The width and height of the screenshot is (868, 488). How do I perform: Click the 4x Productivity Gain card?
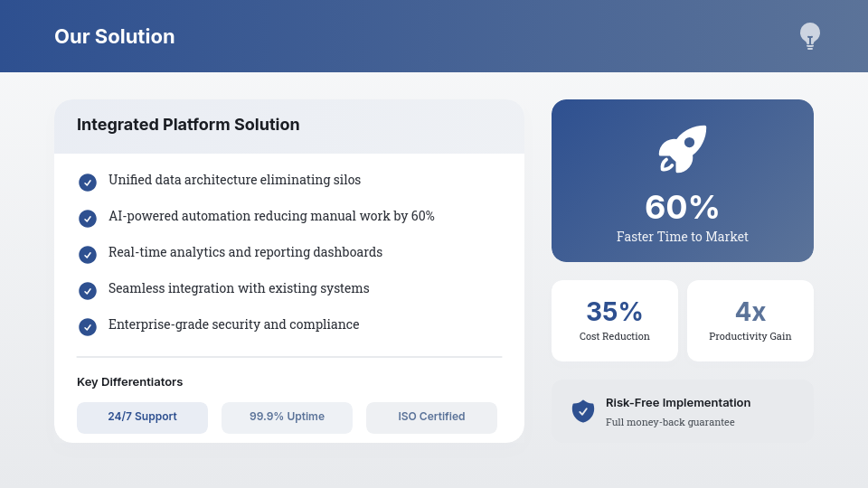click(750, 321)
